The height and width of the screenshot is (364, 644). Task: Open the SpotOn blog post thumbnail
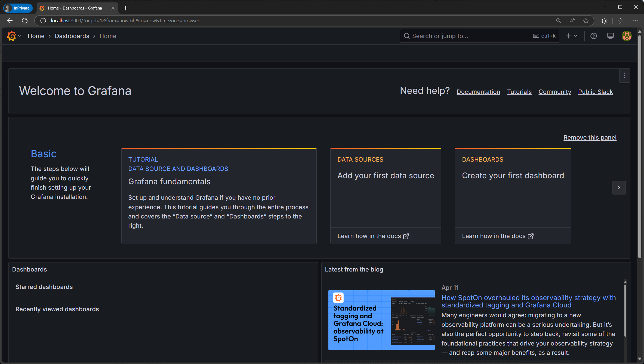coord(381,320)
